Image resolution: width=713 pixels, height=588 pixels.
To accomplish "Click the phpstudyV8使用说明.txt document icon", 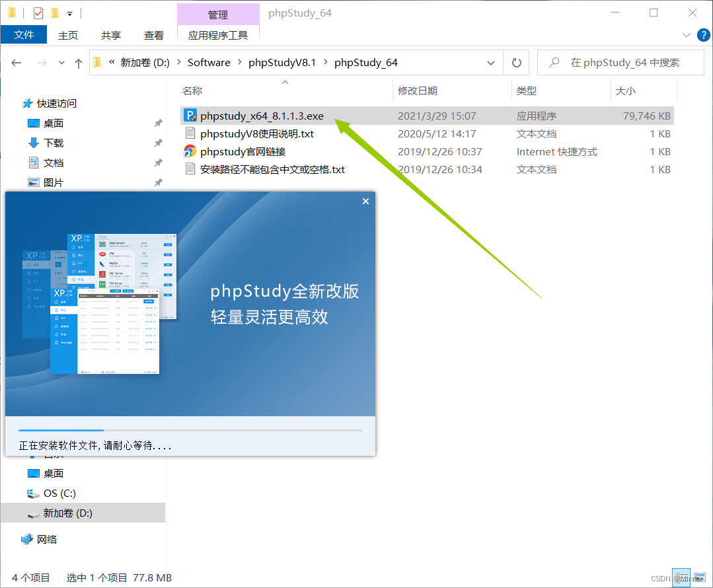I will point(190,133).
